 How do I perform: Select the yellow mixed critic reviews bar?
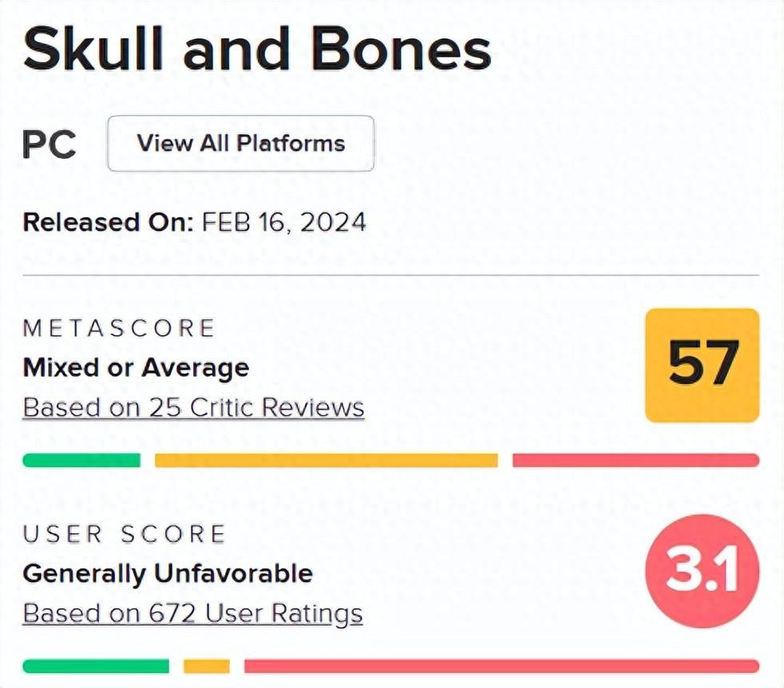[326, 461]
